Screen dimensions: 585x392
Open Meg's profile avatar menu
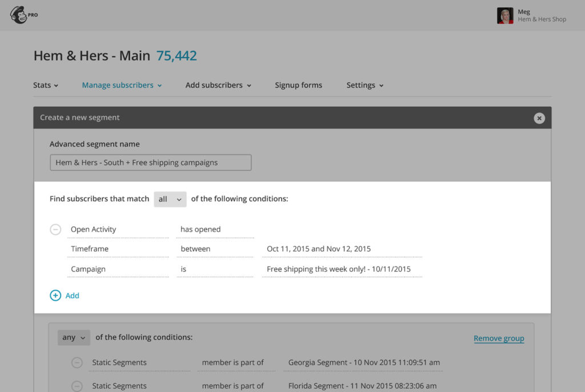(x=505, y=15)
